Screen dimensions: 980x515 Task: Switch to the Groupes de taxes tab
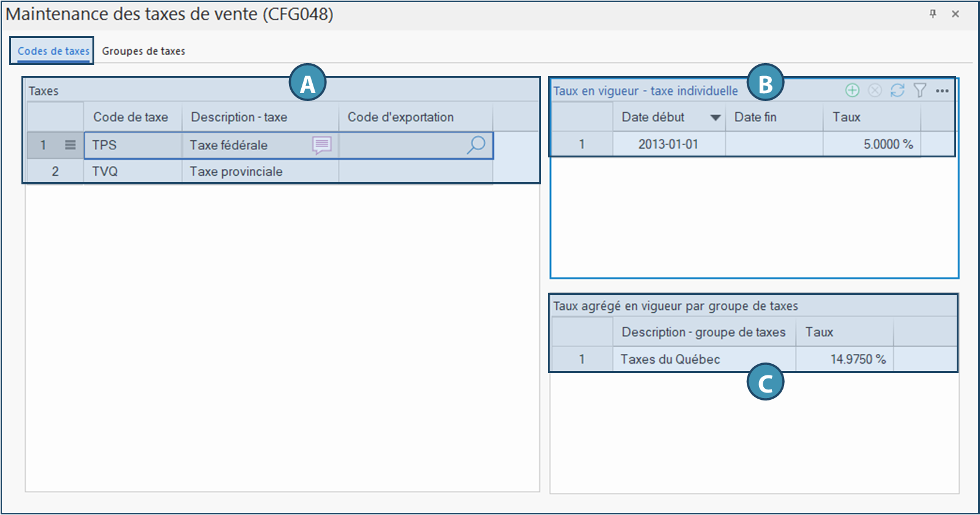pos(143,51)
